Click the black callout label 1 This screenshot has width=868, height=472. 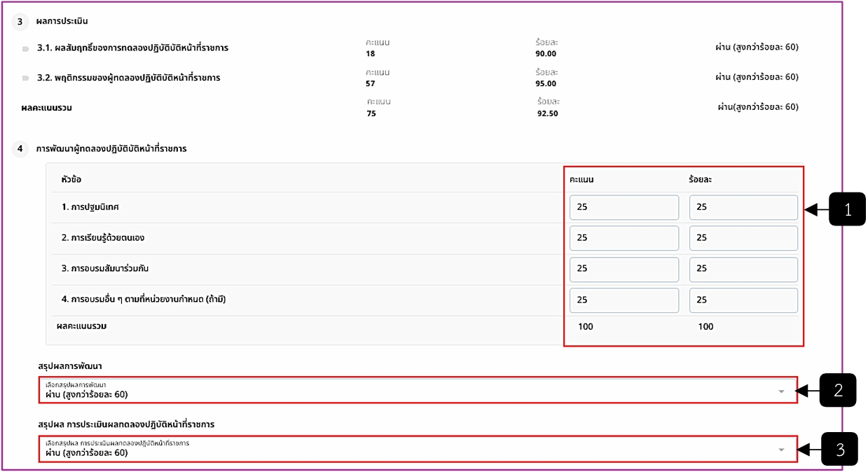click(848, 209)
